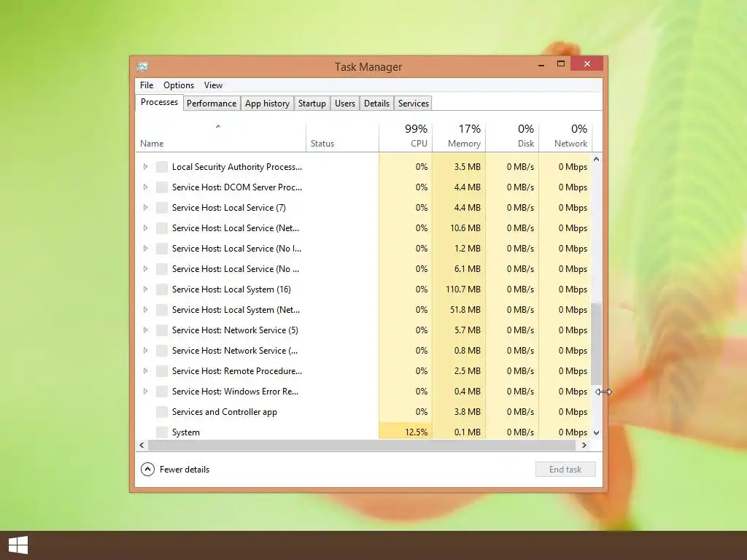Screen dimensions: 747x560
Task: Switch to the App history tab
Action: [x=267, y=104]
